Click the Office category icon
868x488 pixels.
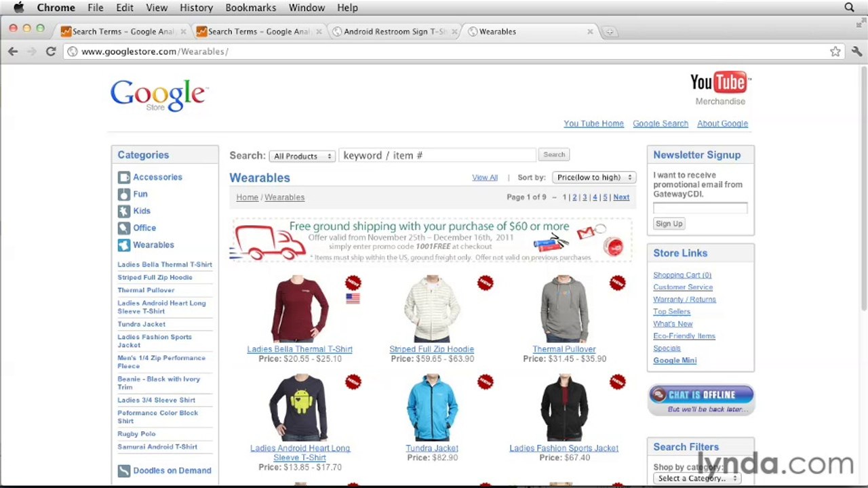click(x=123, y=228)
